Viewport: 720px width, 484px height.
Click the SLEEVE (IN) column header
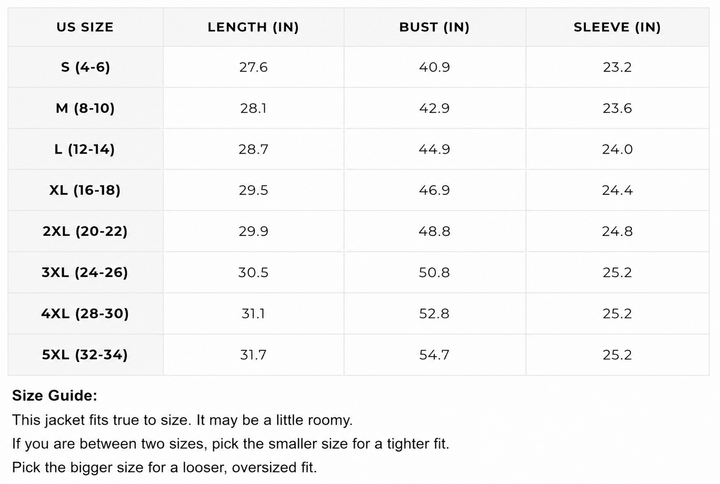(617, 27)
